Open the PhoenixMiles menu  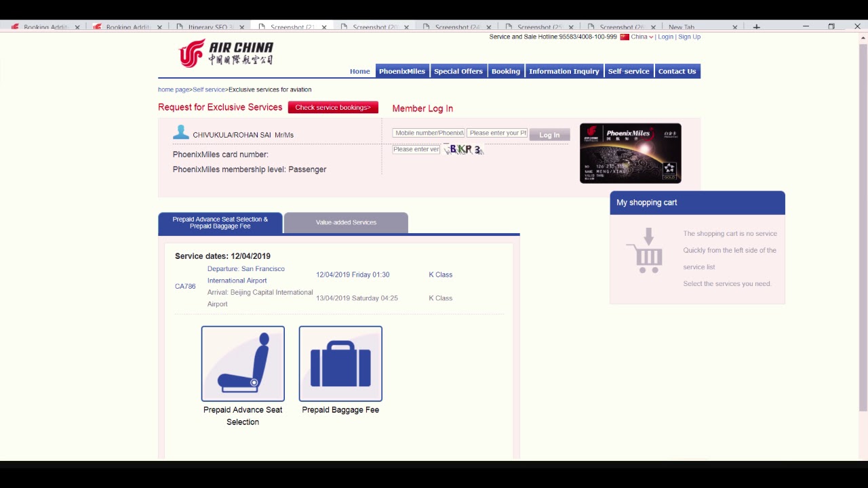pos(402,71)
